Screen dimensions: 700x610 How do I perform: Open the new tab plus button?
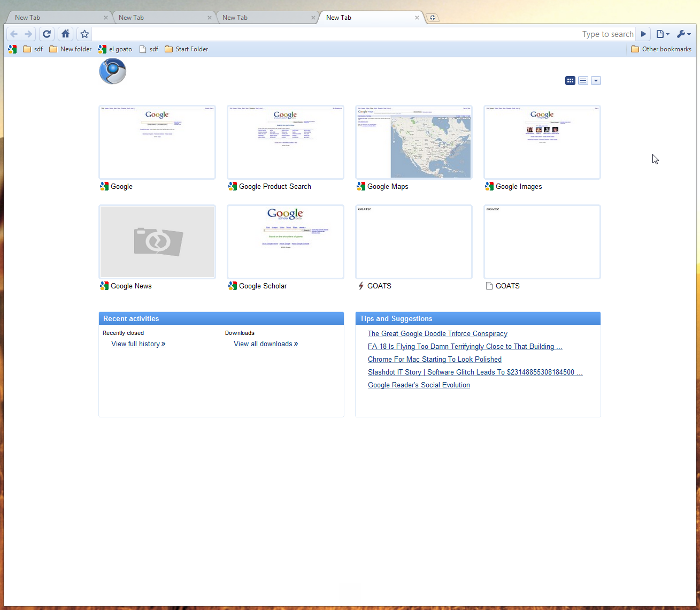tap(433, 18)
